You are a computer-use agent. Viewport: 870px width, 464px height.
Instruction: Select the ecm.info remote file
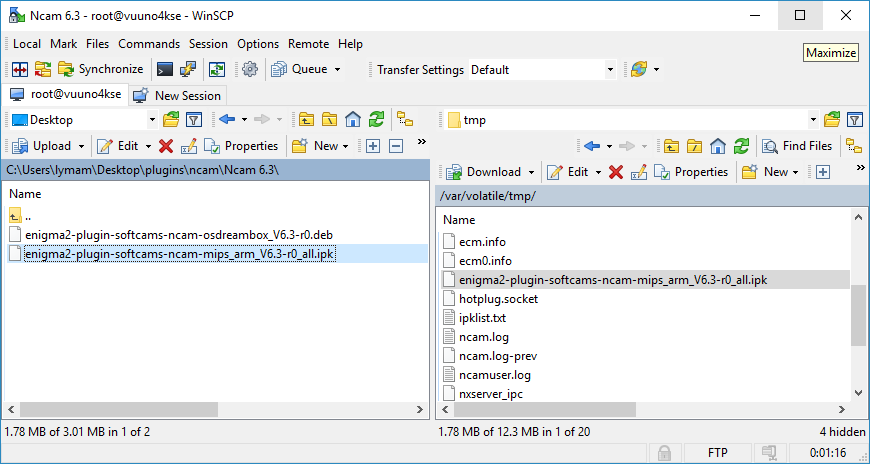482,242
